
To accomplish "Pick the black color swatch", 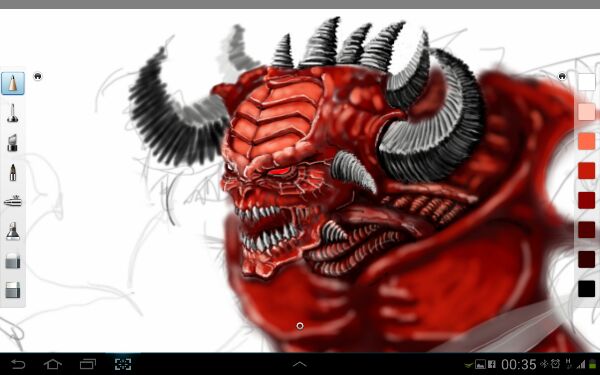I will tap(587, 289).
